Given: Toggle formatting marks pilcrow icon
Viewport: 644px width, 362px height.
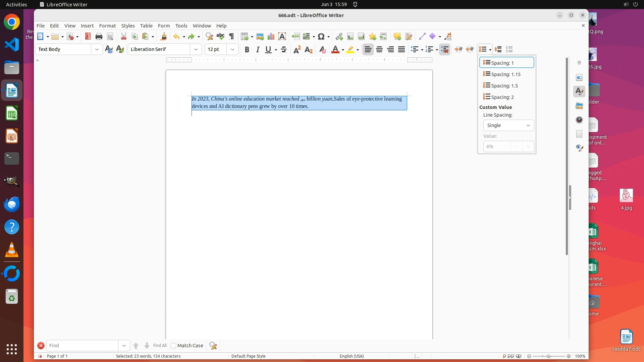Looking at the screenshot, I should [x=231, y=37].
